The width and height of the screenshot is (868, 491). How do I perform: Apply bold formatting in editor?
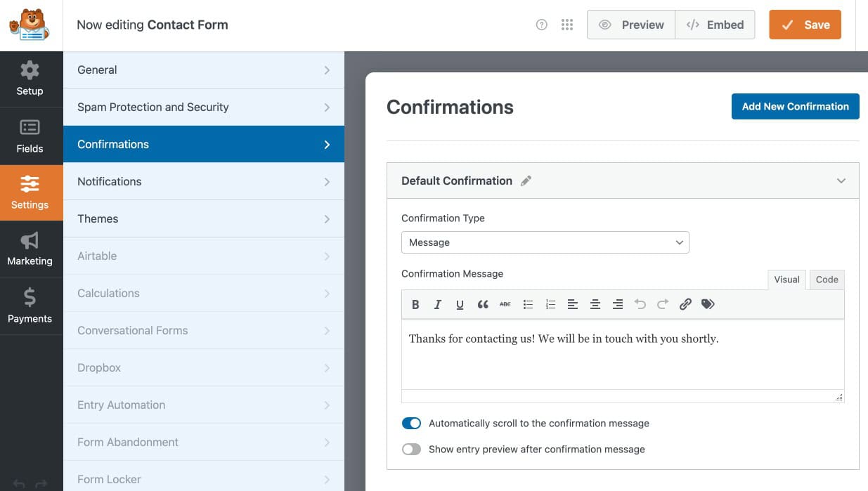pos(415,304)
